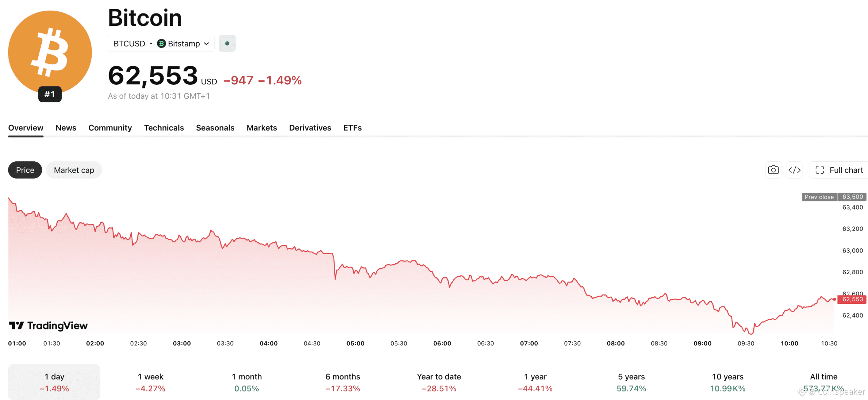The width and height of the screenshot is (868, 400).
Task: Expand the BTCUSD Bitstamp dropdown
Action: [x=161, y=43]
